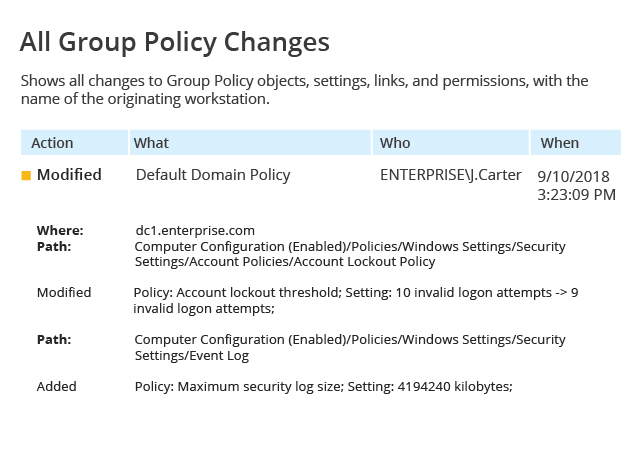Click the bold Modified action label
The height and width of the screenshot is (450, 640).
pyautogui.click(x=69, y=175)
